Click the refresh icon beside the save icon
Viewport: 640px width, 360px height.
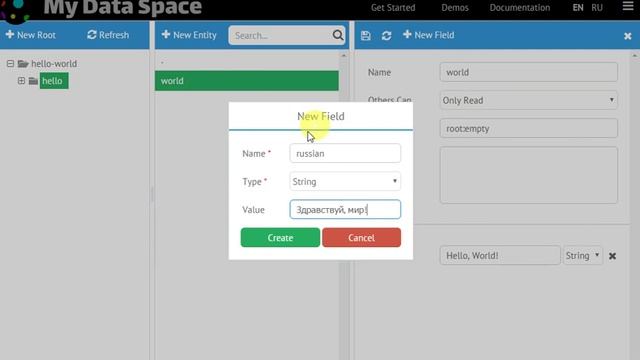click(x=387, y=36)
